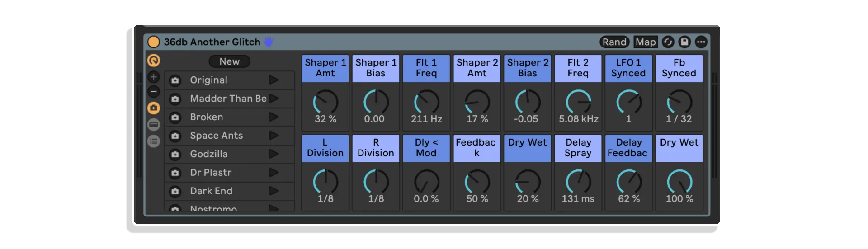Click the Fb Synced knob
Viewport: 868px width, 249px height.
tap(679, 102)
